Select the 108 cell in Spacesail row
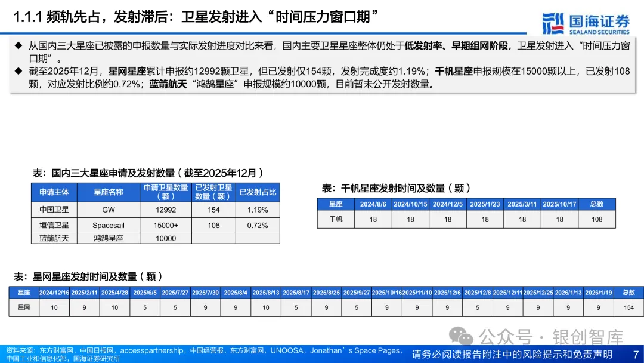The height and width of the screenshot is (363, 644). point(213,225)
